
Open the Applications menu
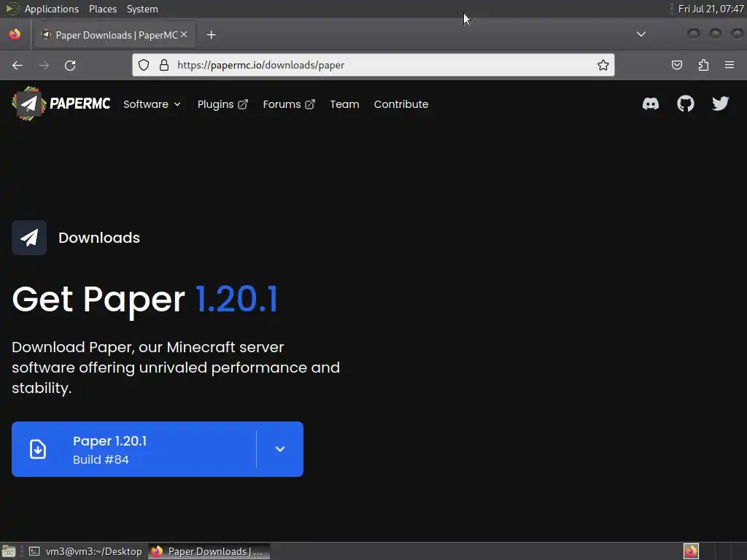(52, 9)
